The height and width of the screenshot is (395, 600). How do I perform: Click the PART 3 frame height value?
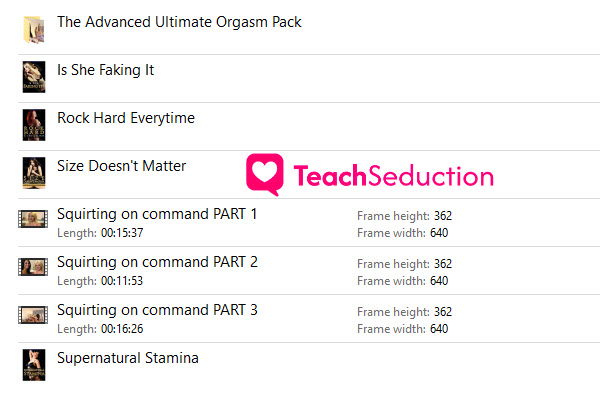click(443, 312)
